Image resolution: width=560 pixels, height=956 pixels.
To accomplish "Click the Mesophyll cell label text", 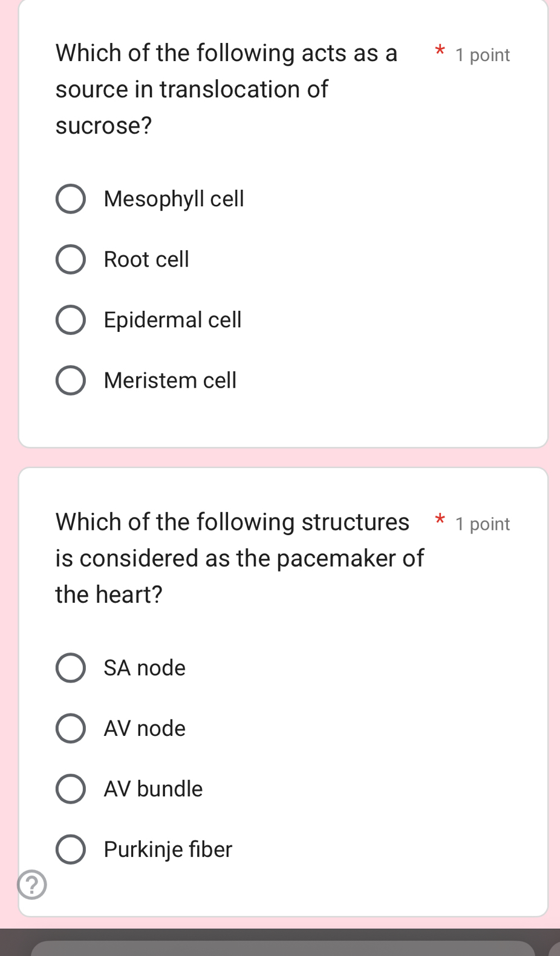I will (x=174, y=199).
